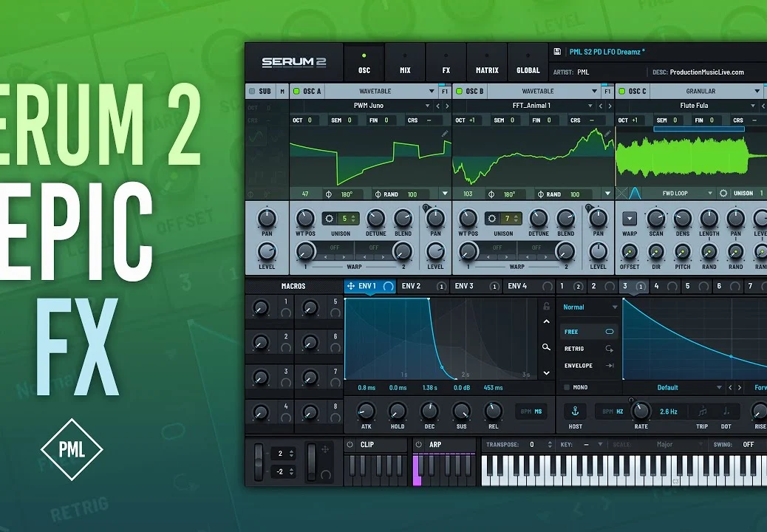Enable the CLIP power toggle
This screenshot has height=532, width=767.
(x=350, y=445)
